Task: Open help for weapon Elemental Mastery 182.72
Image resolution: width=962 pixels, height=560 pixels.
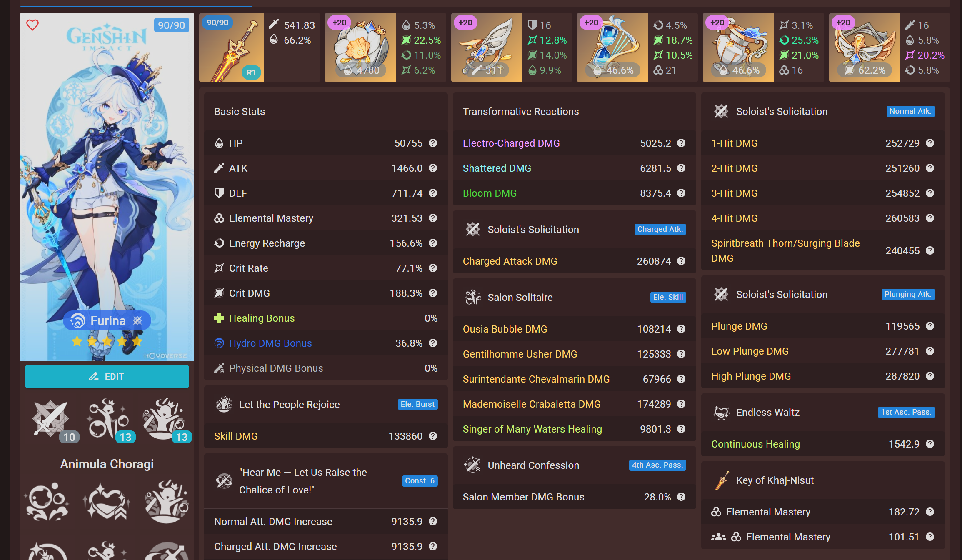Action: coord(930,512)
